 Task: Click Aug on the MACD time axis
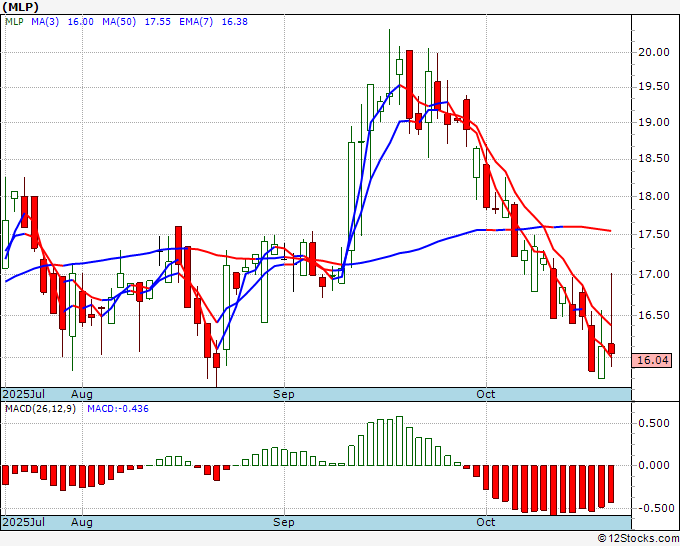(x=82, y=522)
